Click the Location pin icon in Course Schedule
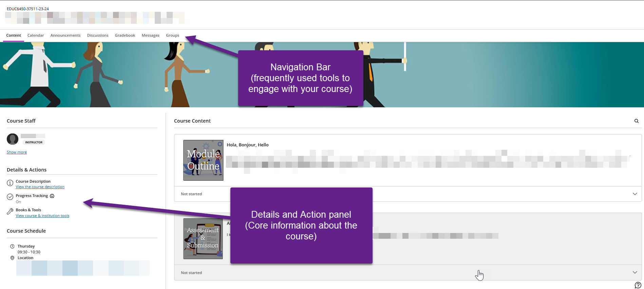644x289 pixels. coord(12,258)
